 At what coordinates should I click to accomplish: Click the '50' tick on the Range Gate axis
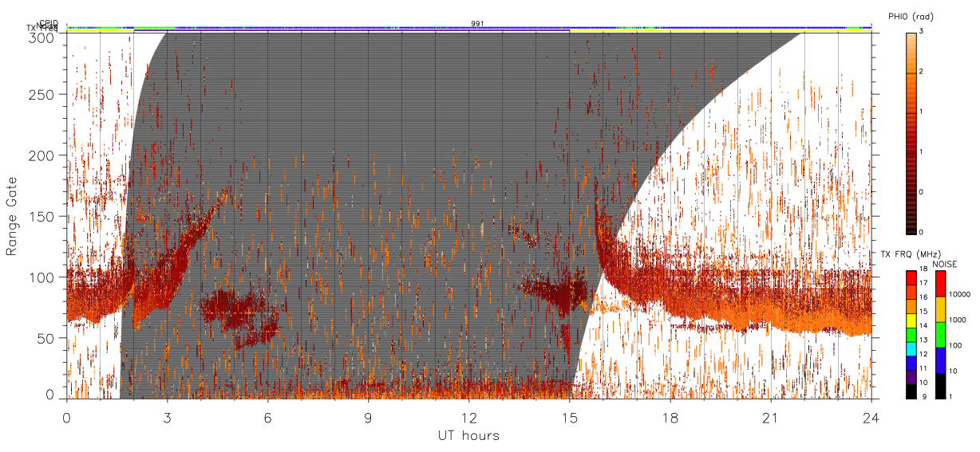coord(47,338)
